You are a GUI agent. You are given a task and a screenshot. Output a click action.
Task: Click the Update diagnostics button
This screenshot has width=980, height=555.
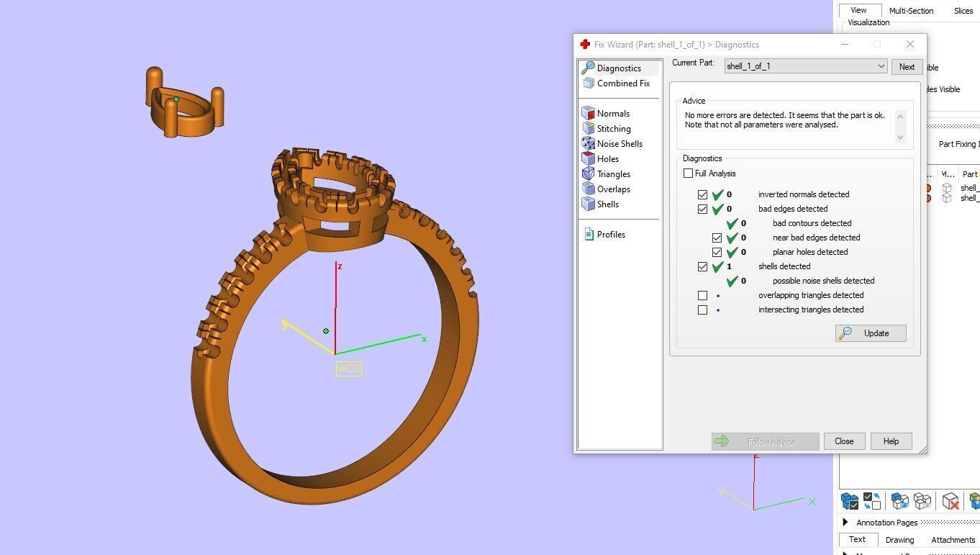(x=871, y=333)
